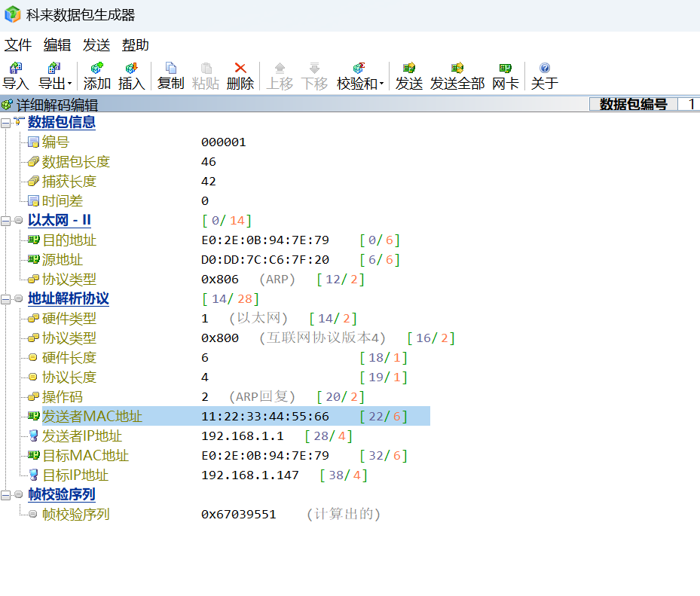Click the 导入 (Import) toolbar icon
The height and width of the screenshot is (596, 700).
click(15, 69)
